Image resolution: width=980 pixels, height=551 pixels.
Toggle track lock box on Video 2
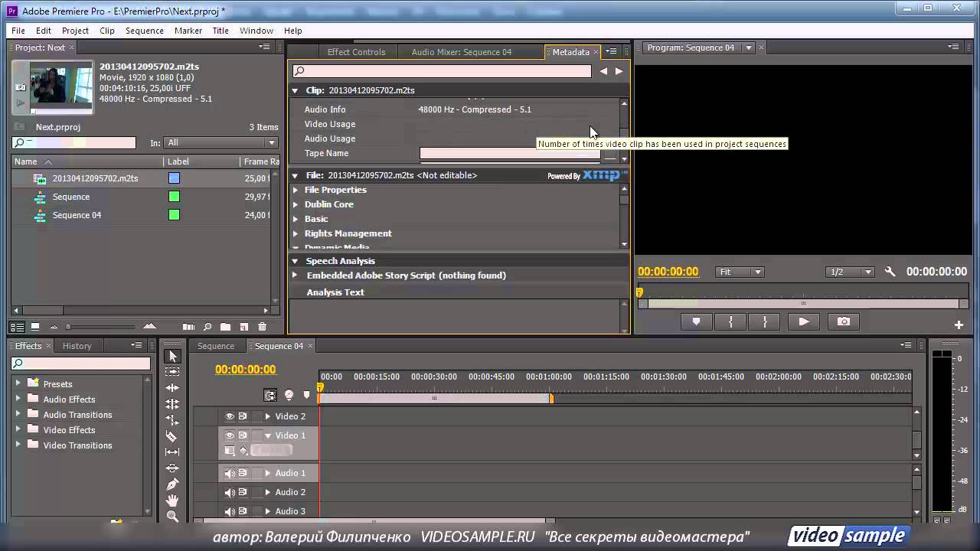(x=256, y=416)
